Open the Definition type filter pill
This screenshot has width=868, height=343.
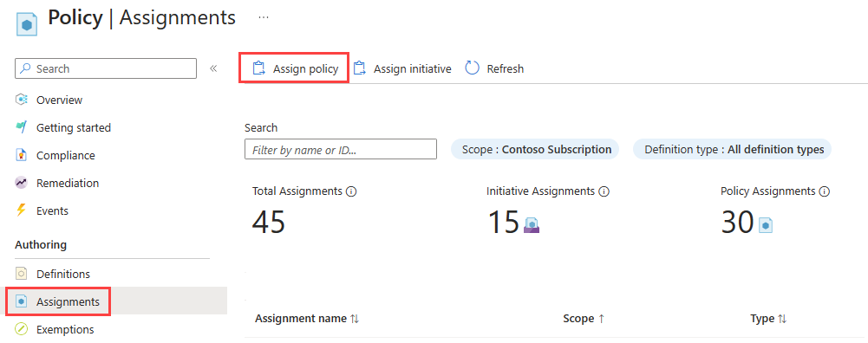click(732, 149)
